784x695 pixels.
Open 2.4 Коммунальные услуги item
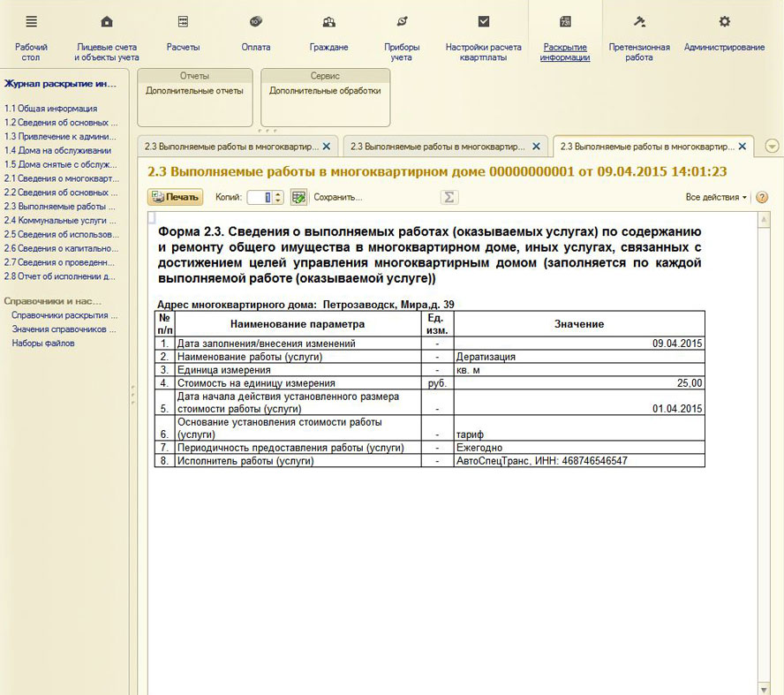coord(60,221)
